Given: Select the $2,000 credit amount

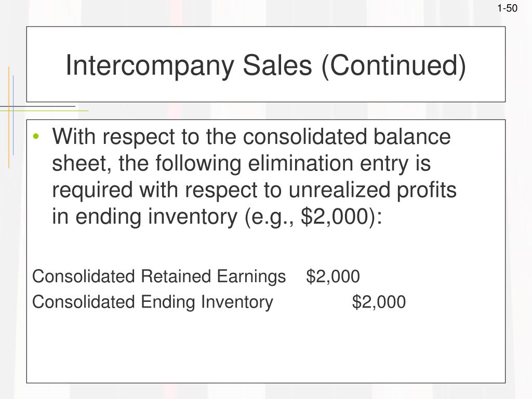Looking at the screenshot, I should 379,302.
